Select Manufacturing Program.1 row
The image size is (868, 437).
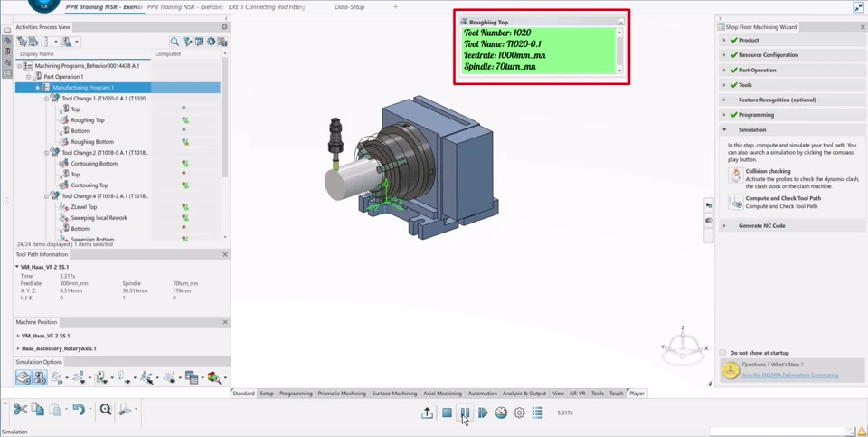[118, 88]
